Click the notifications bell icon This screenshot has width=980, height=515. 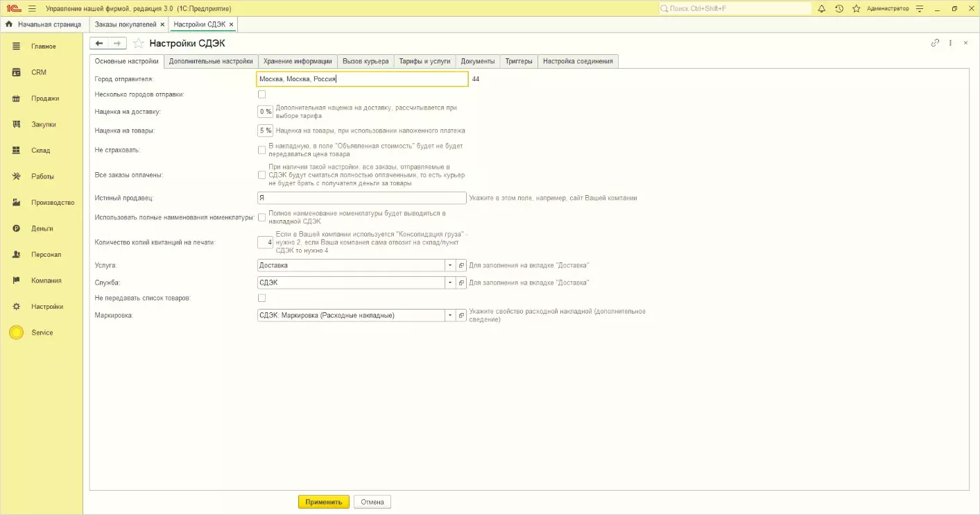coord(822,8)
